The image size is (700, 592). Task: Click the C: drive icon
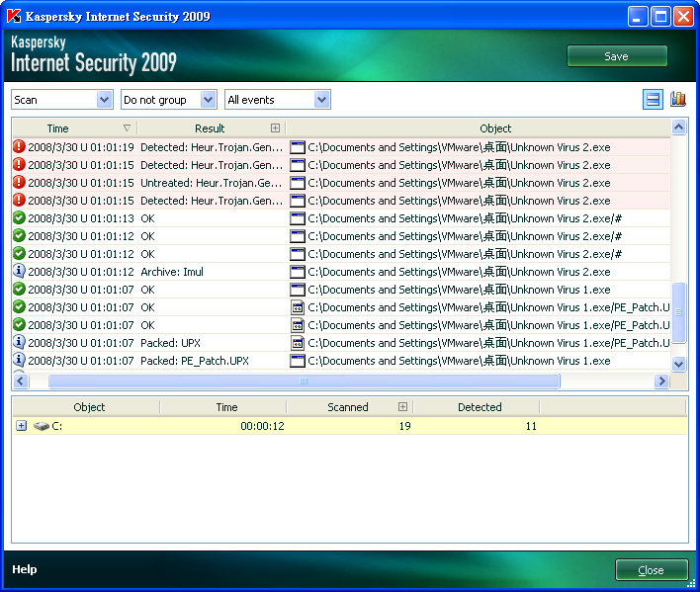42,426
